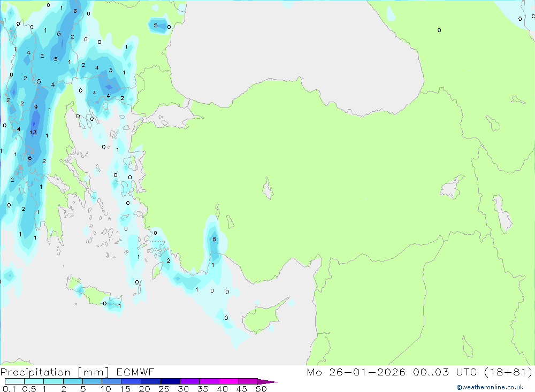Image resolution: width=535 pixels, height=392 pixels.
Task: Click the 10–15 mm legend color swatch
Action: click(112, 381)
